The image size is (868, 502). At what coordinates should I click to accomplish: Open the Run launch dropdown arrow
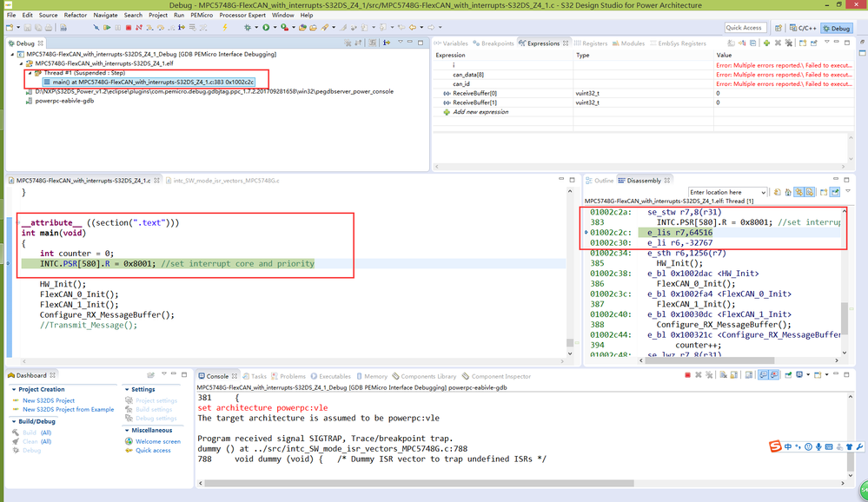(275, 27)
